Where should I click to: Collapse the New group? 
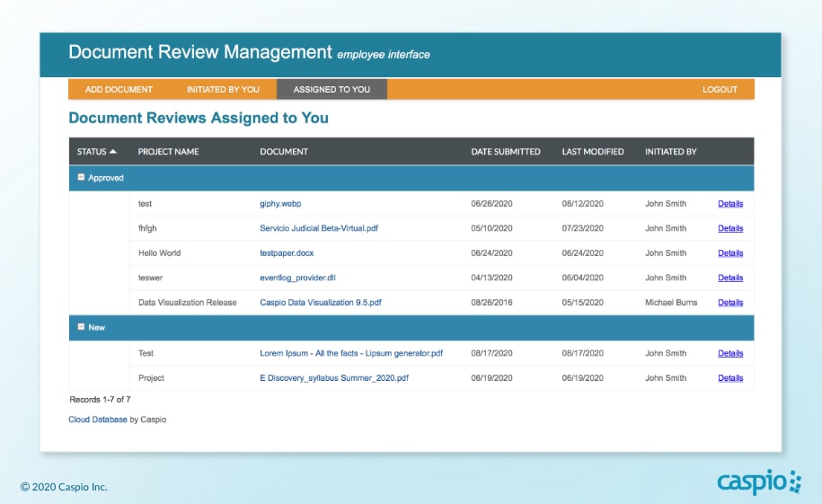pos(81,327)
